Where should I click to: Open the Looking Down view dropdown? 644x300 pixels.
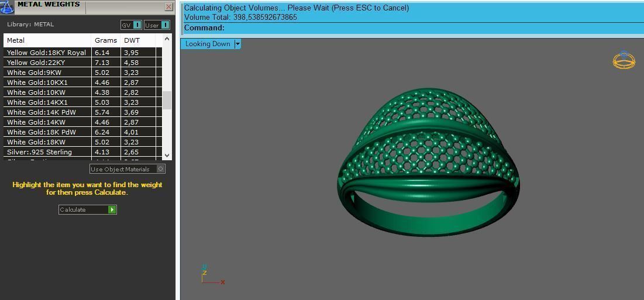pos(237,44)
